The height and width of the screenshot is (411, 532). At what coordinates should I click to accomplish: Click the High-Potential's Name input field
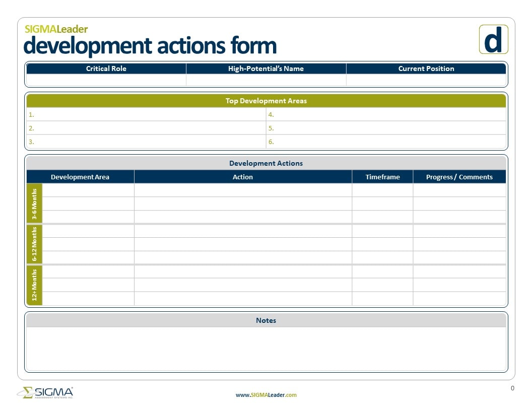pos(266,80)
